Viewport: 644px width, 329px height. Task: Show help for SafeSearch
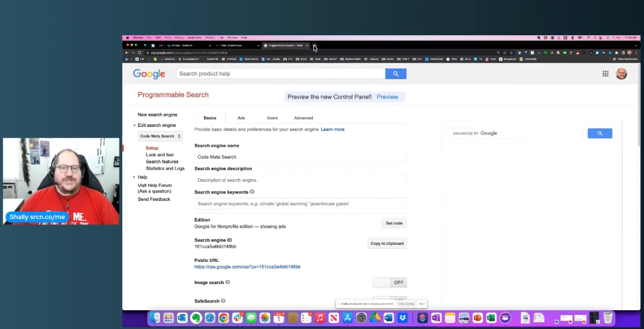pyautogui.click(x=223, y=301)
